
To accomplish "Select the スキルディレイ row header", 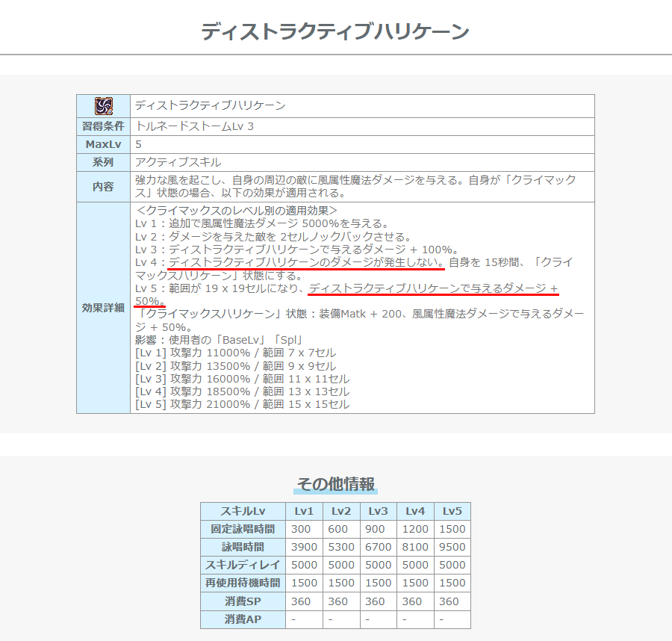I will pyautogui.click(x=243, y=565).
